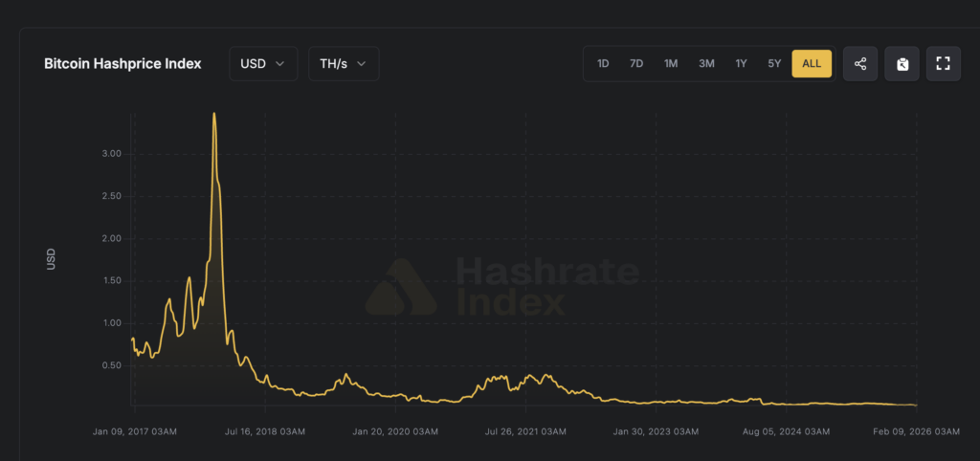Show the 3M time range
This screenshot has height=461, width=980.
pyautogui.click(x=706, y=64)
